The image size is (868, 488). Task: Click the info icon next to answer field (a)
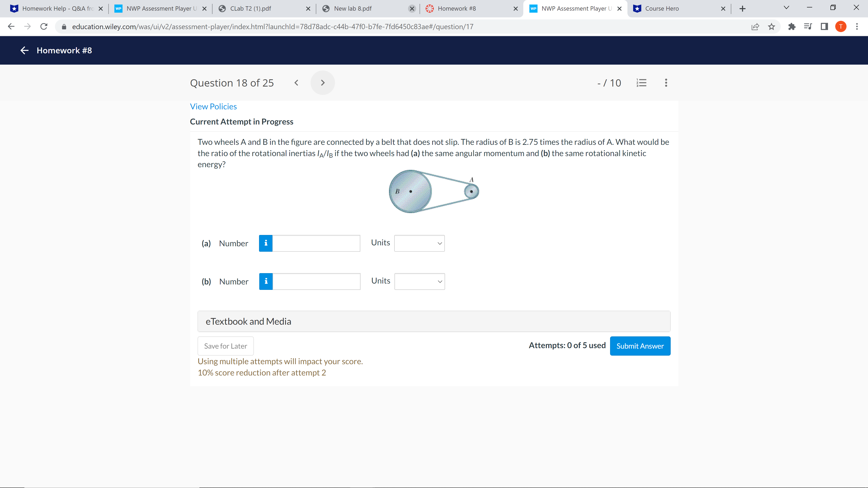point(266,243)
